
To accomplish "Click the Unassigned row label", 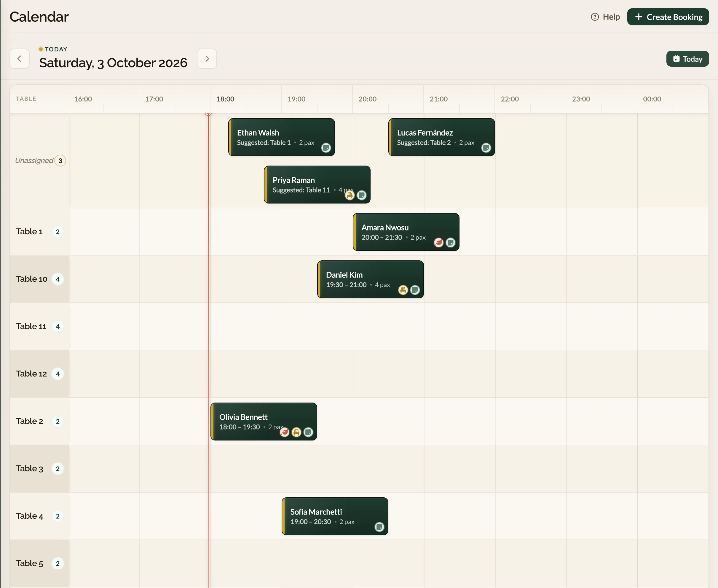I will (34, 161).
